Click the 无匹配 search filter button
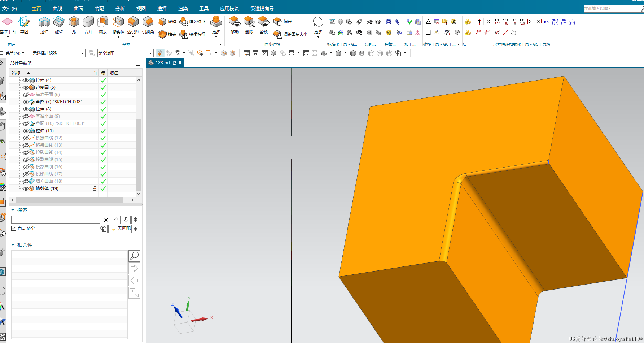The height and width of the screenshot is (343, 644). 124,229
